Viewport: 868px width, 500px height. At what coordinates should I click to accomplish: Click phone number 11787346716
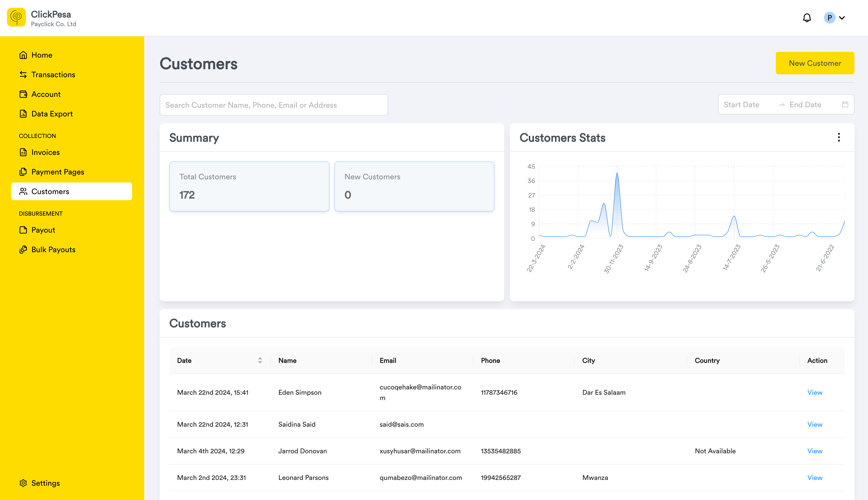[x=499, y=392]
